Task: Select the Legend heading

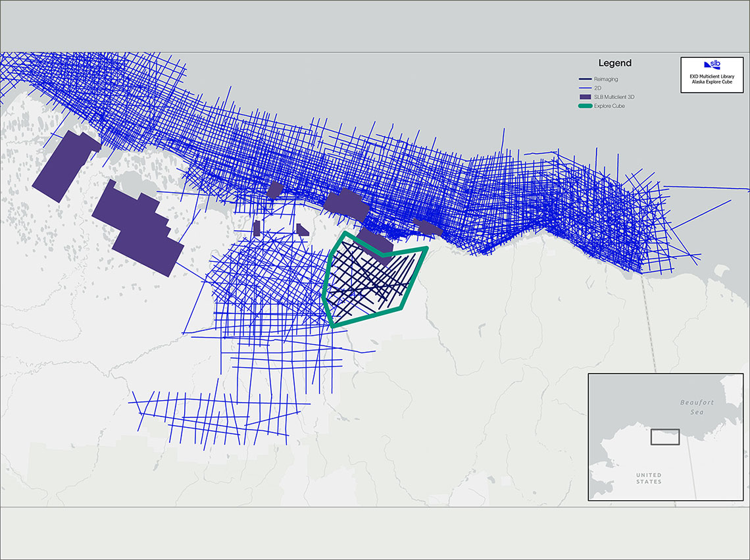Action: pos(615,63)
